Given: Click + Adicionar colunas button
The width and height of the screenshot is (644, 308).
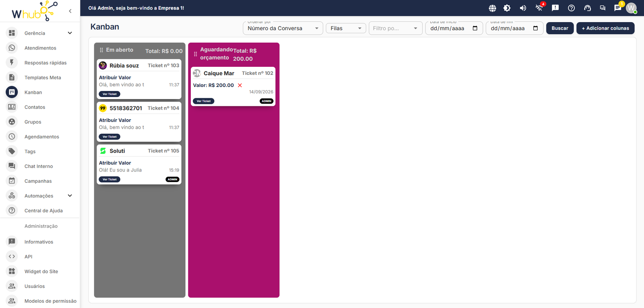Looking at the screenshot, I should pyautogui.click(x=605, y=28).
